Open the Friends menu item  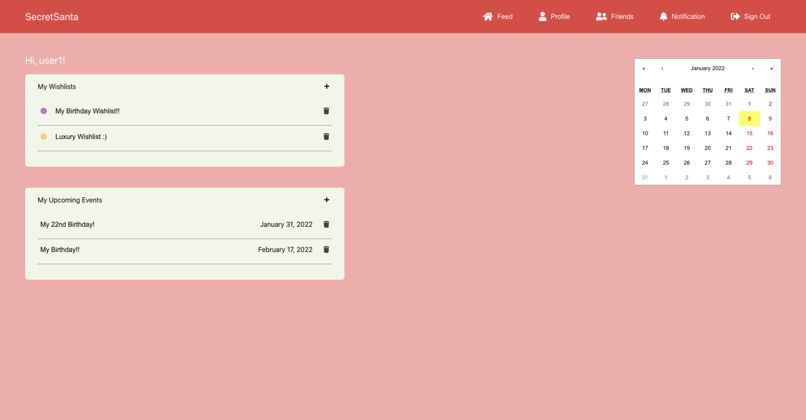(x=614, y=16)
